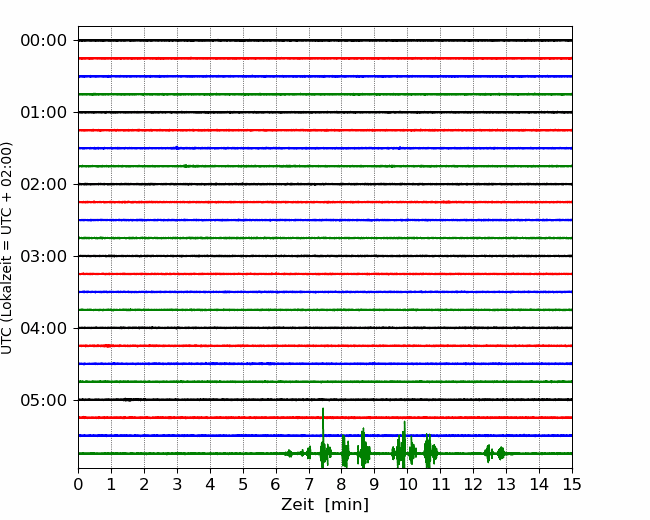This screenshot has width=650, height=520.
Task: Click the x-axis tick label 3
Action: tap(177, 484)
